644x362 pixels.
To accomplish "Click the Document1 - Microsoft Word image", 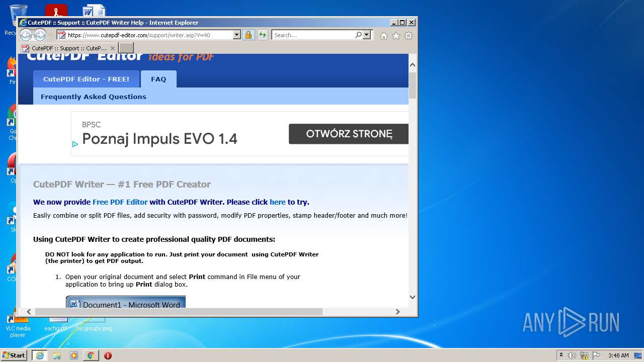I will [126, 302].
